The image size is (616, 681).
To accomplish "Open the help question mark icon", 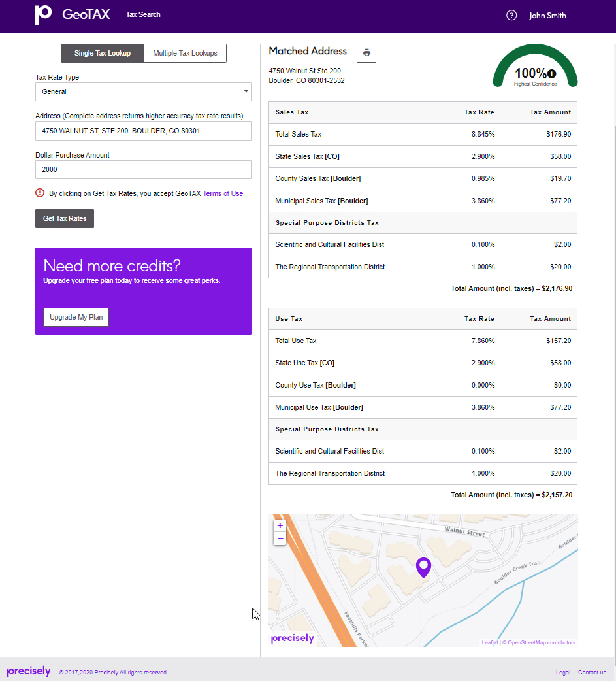I will [x=511, y=16].
